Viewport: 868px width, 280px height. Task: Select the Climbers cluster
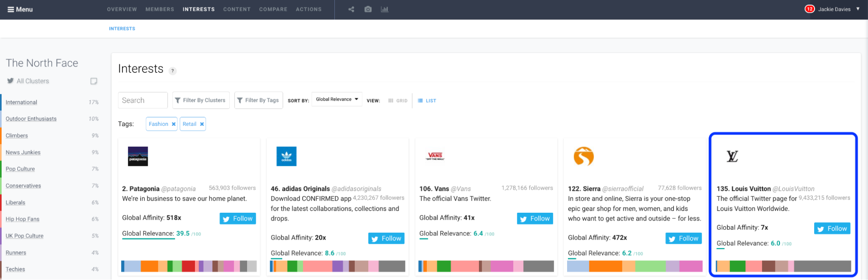[x=17, y=136]
